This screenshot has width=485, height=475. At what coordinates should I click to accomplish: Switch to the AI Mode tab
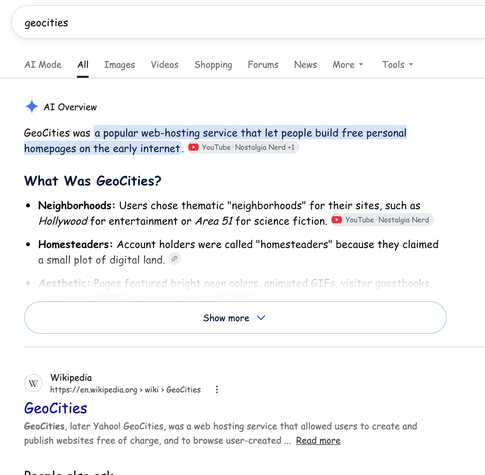(43, 65)
